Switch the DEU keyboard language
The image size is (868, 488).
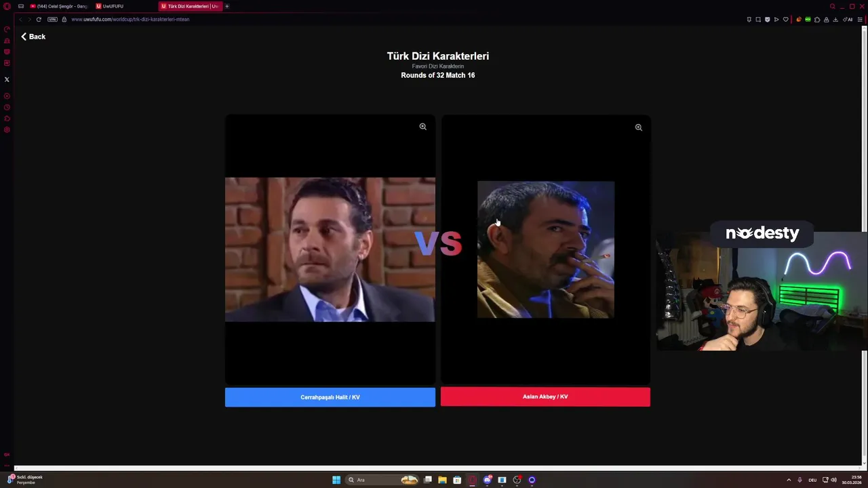pyautogui.click(x=812, y=480)
